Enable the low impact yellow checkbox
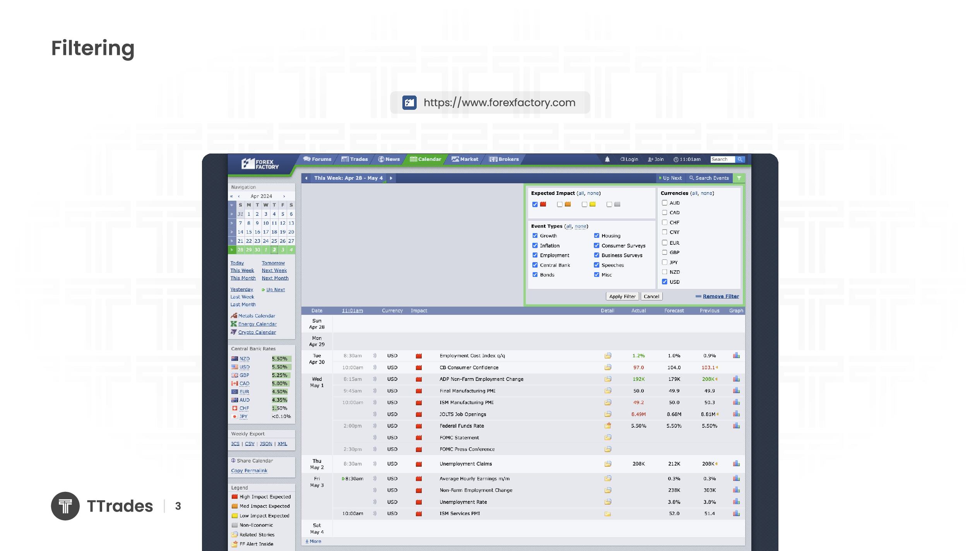The height and width of the screenshot is (551, 980). coord(584,205)
